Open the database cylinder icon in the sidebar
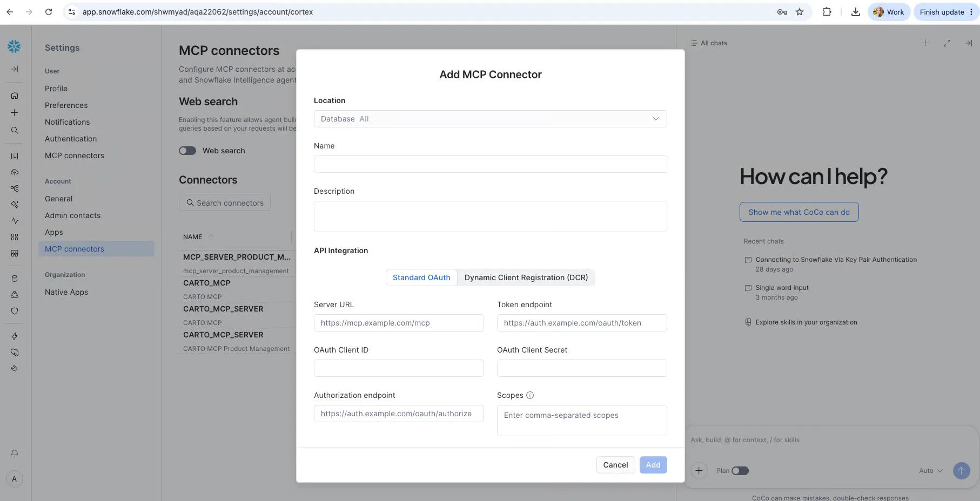Viewport: 980px width, 501px height. tap(15, 279)
